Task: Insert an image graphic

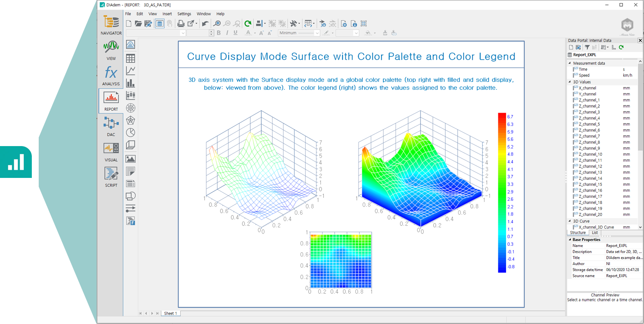Action: tap(131, 159)
